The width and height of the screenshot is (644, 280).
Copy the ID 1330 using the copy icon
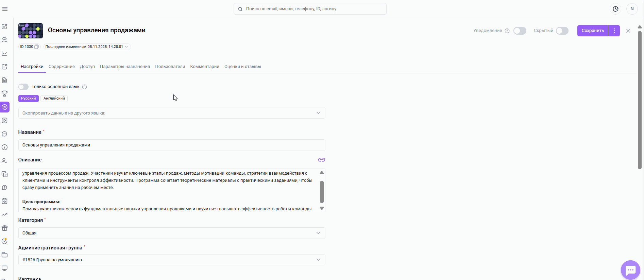[37, 47]
